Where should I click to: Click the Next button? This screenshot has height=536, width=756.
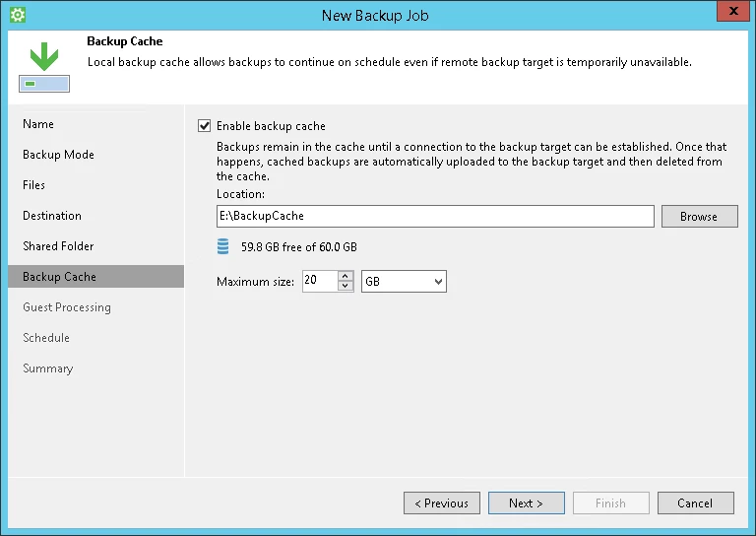point(527,503)
